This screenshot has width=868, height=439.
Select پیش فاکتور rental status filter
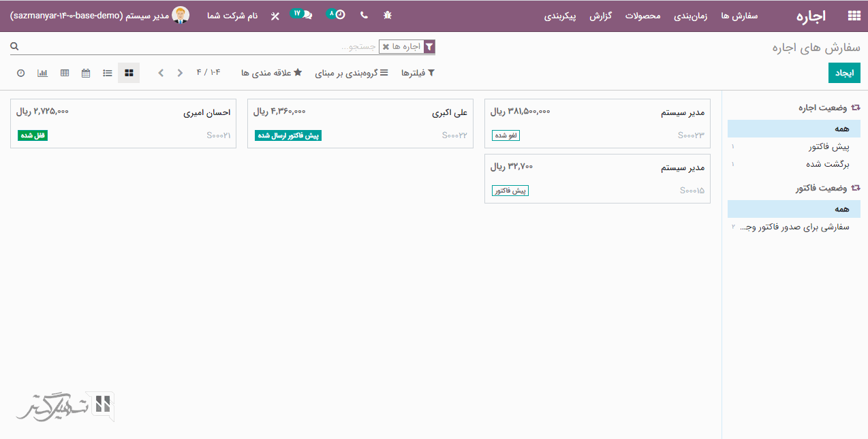coord(828,146)
